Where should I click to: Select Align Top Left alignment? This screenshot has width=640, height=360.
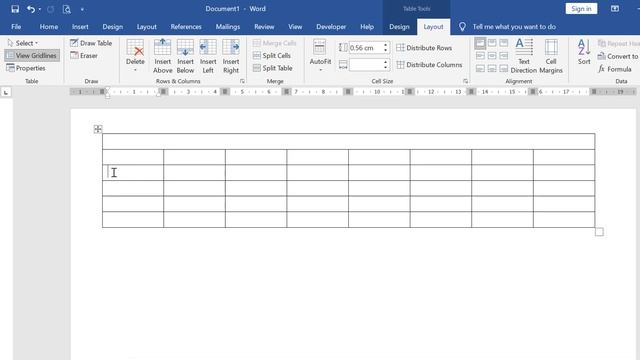[x=480, y=43]
